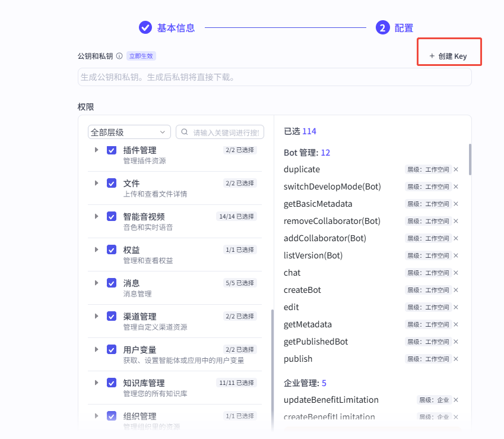Delete the createBot permission using X icon

point(456,290)
